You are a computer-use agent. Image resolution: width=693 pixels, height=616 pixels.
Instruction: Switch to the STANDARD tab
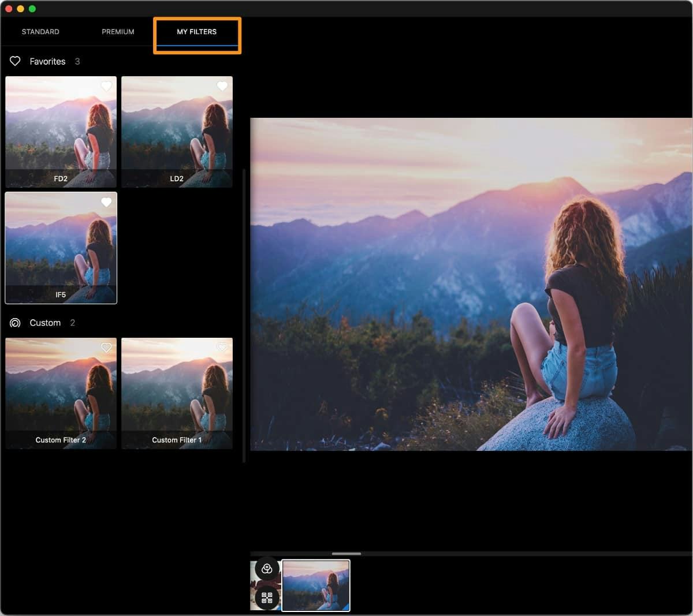click(40, 32)
